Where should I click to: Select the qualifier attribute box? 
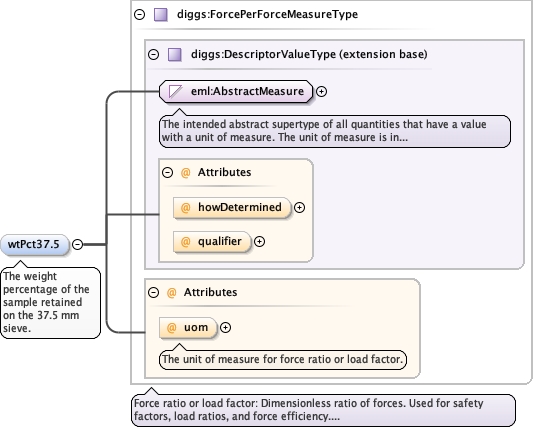[x=212, y=242]
